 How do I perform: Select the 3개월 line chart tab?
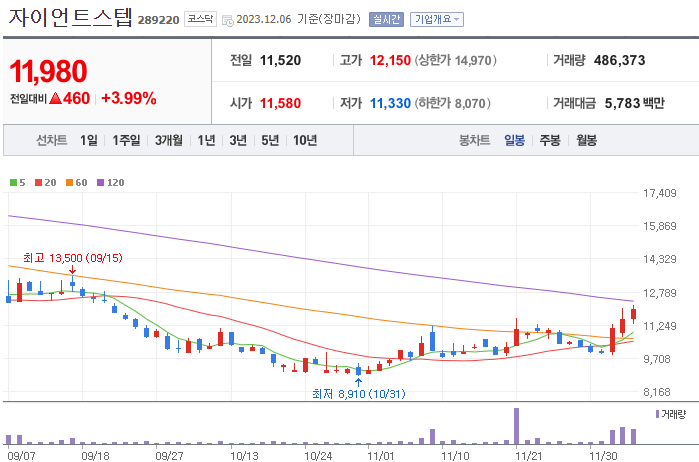point(169,140)
